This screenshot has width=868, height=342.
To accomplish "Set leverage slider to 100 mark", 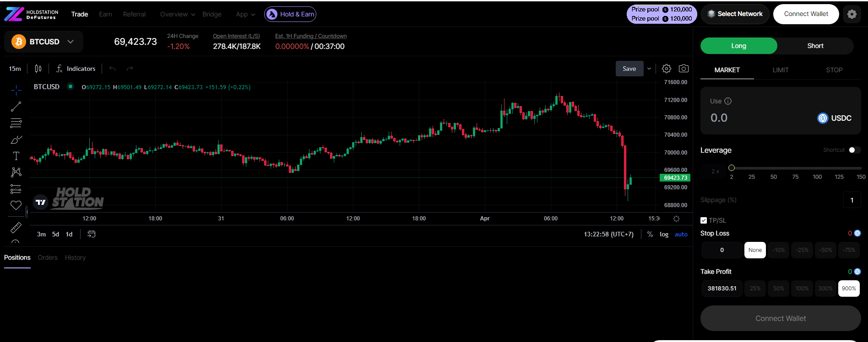I will coord(817,176).
